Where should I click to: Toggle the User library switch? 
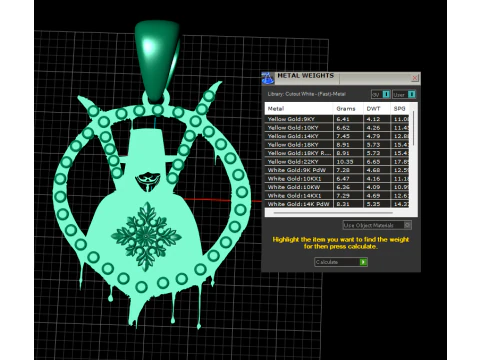coord(404,95)
